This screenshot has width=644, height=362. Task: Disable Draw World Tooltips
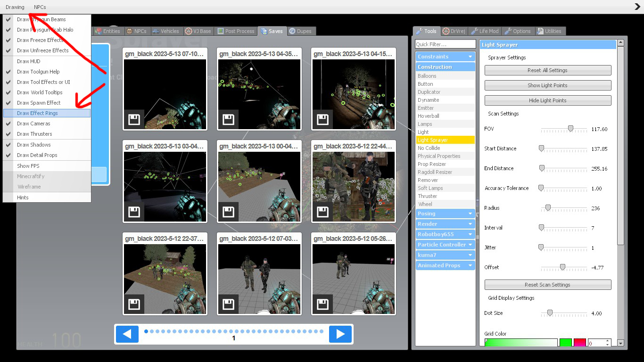coord(47,92)
